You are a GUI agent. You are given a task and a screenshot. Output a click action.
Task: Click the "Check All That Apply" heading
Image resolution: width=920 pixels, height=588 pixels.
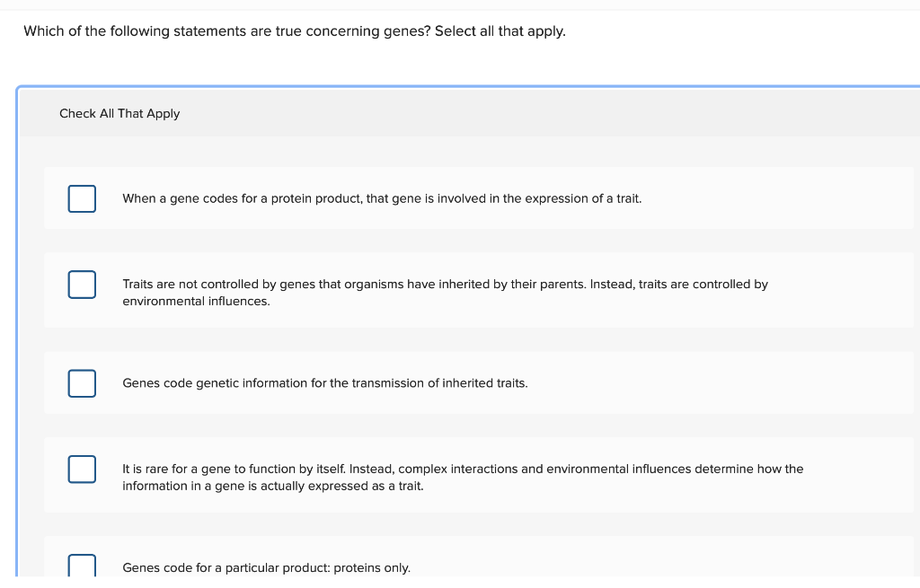point(119,114)
